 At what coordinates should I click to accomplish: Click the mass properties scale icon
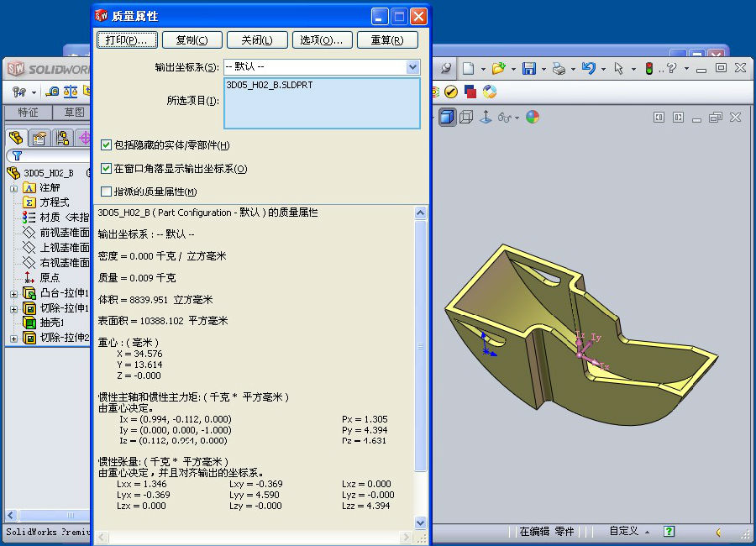(71, 92)
